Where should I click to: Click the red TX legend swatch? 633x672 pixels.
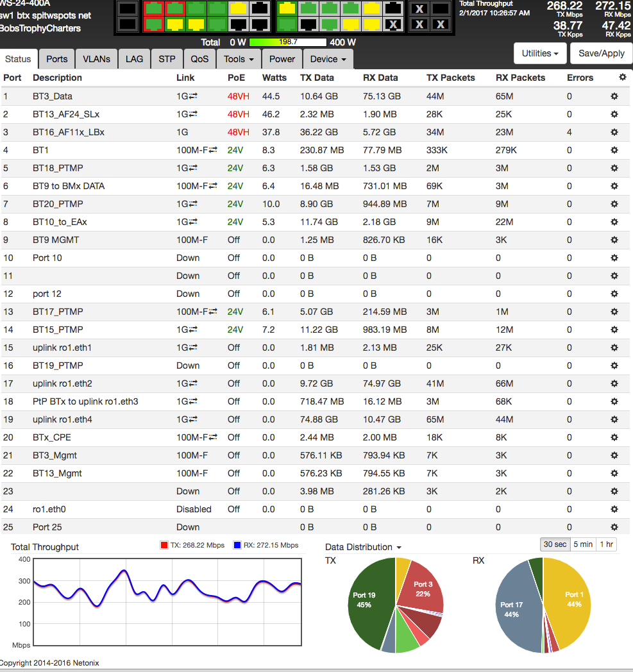[x=164, y=546]
